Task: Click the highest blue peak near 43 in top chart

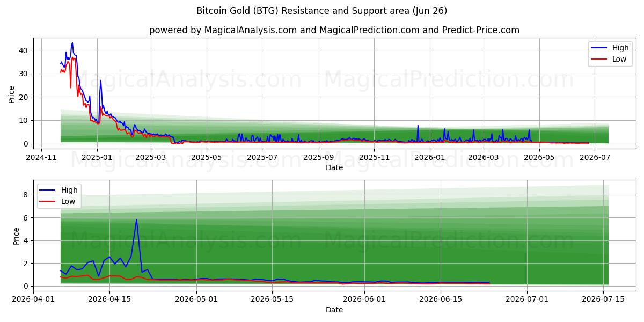Action: (x=72, y=43)
